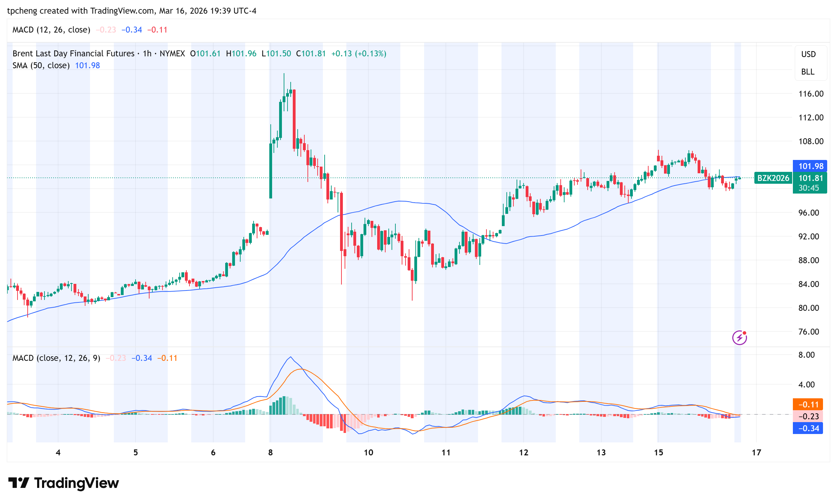Click the blue -0.34 MACD value tag
837x504 pixels.
click(x=808, y=428)
